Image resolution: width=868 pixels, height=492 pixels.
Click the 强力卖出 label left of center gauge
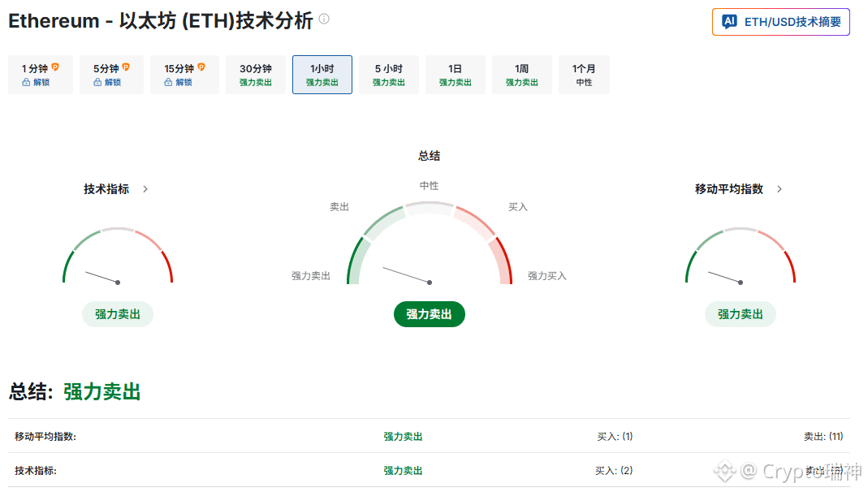pyautogui.click(x=310, y=276)
